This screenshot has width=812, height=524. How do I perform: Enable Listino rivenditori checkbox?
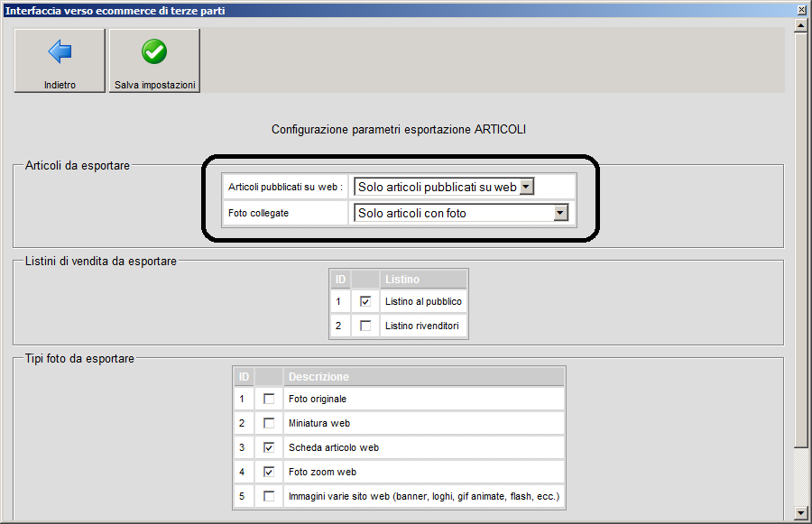[365, 326]
